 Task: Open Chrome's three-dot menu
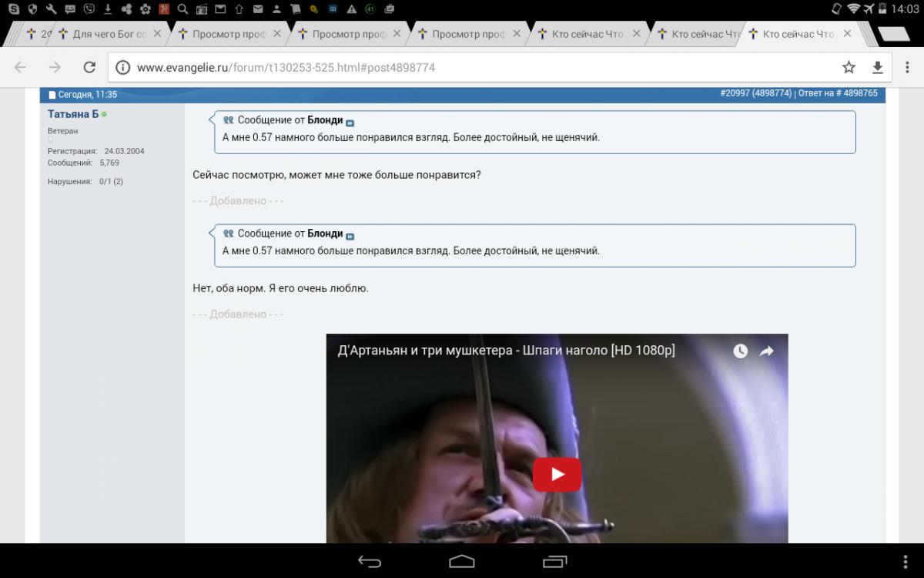[906, 67]
